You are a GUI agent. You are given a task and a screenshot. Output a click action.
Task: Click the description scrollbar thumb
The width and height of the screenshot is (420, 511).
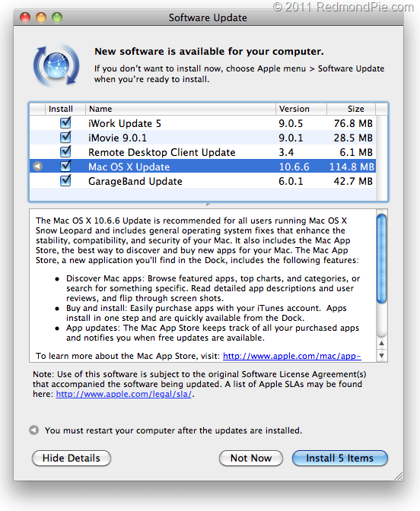pos(381,259)
